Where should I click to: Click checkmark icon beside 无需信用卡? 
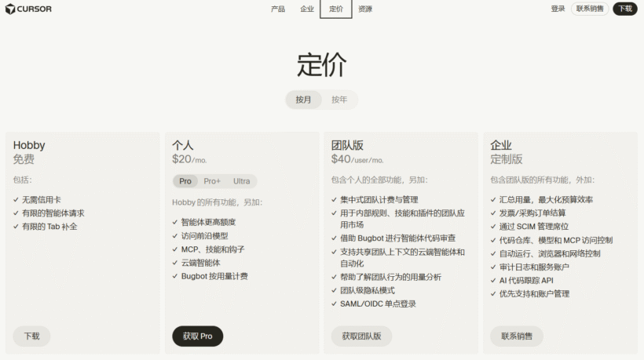pyautogui.click(x=16, y=200)
